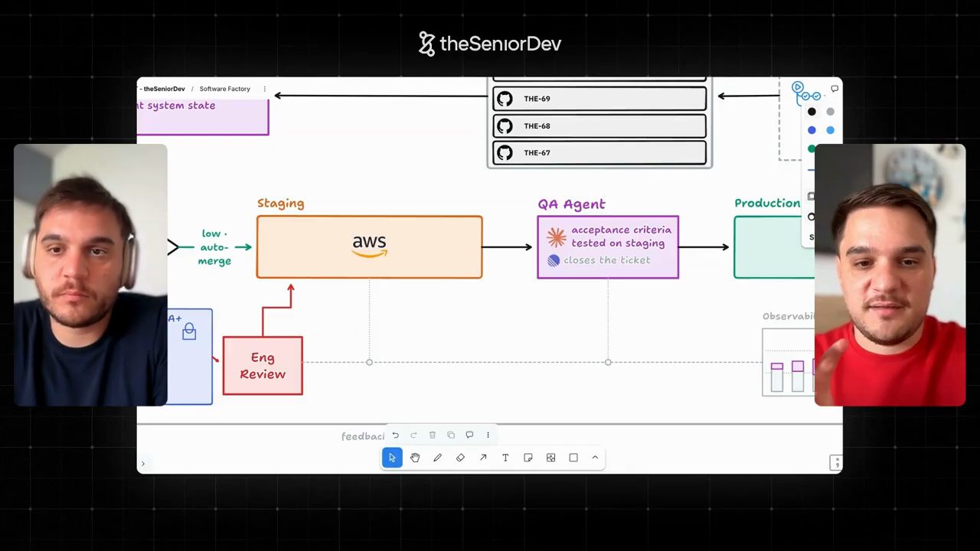Expand more tools chevron in toolbar

[595, 458]
